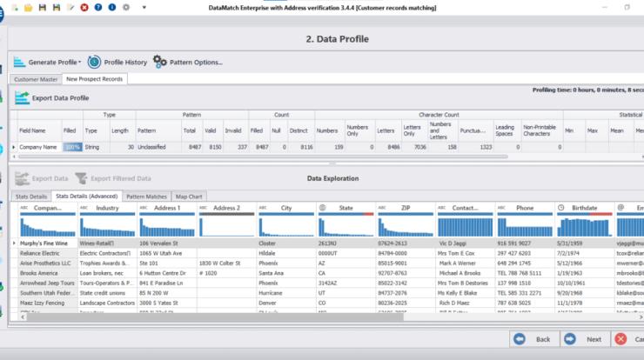This screenshot has height=360, width=644.
Task: Click the Address 2 column header
Action: (x=227, y=208)
